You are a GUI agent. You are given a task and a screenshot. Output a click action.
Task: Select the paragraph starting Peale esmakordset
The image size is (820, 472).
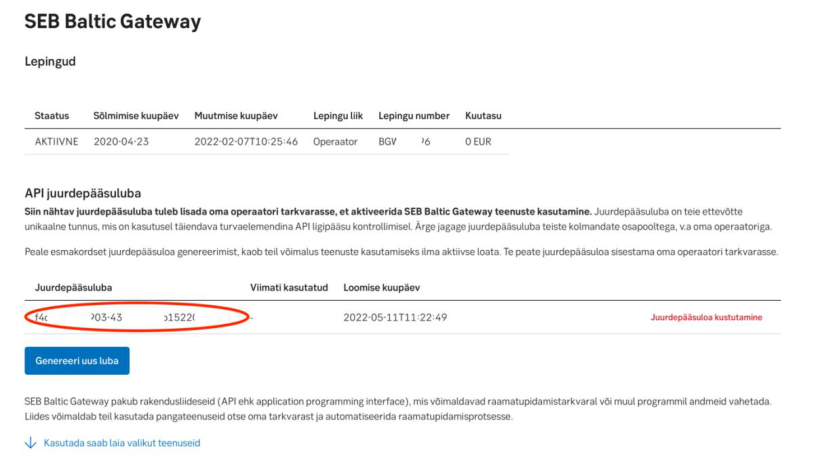point(401,252)
